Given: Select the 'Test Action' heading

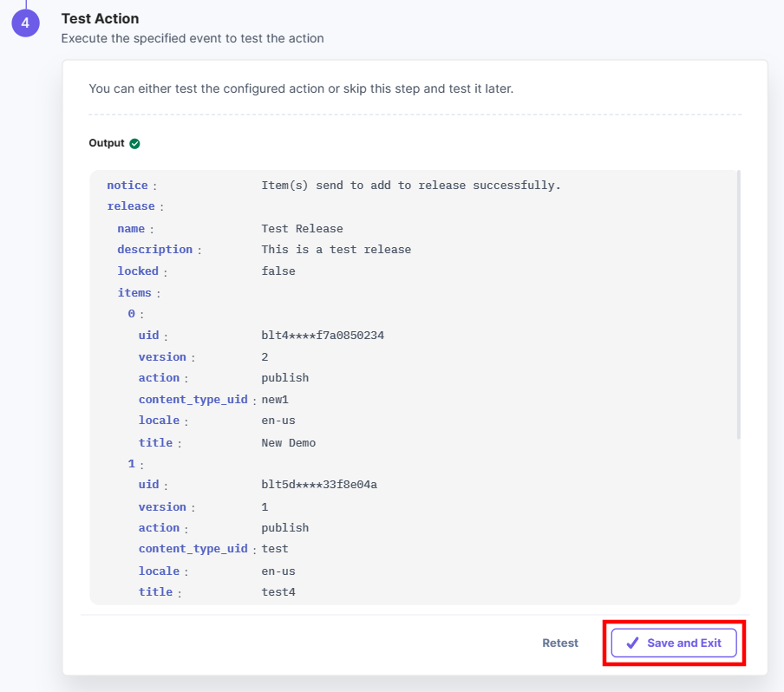Looking at the screenshot, I should [100, 18].
